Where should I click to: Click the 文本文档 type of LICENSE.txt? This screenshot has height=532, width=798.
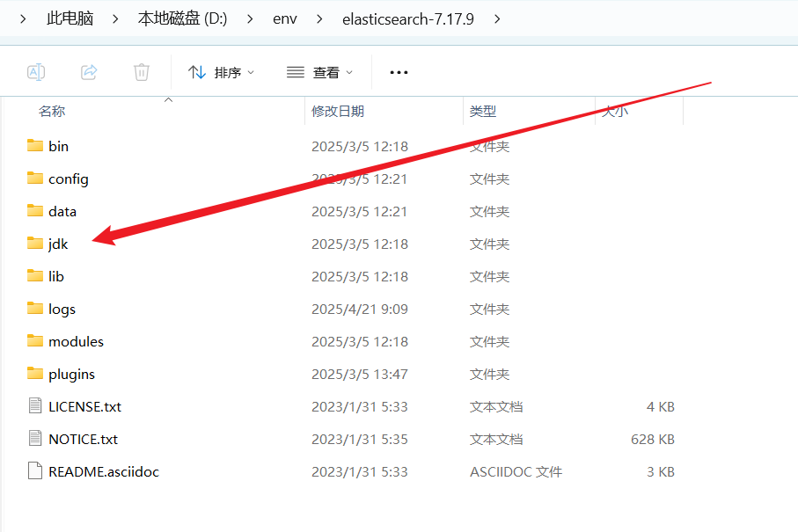[495, 407]
